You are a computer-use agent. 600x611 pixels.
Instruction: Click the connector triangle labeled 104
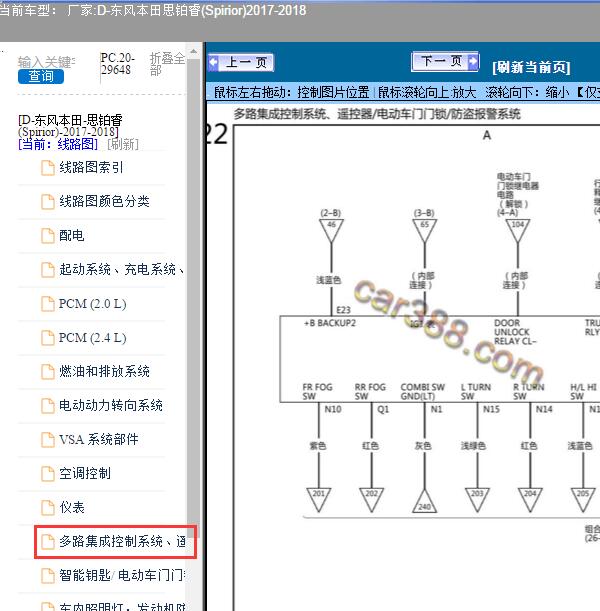[x=518, y=230]
